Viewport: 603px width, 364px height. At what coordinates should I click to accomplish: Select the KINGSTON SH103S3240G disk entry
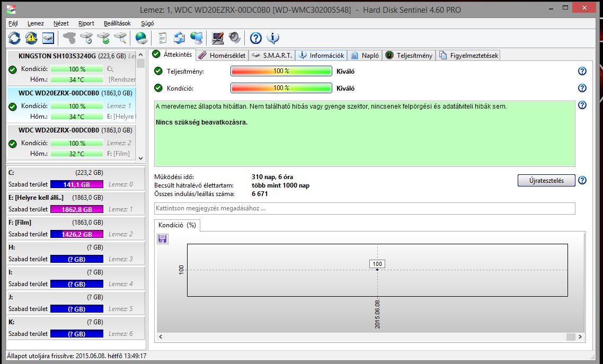[x=72, y=68]
